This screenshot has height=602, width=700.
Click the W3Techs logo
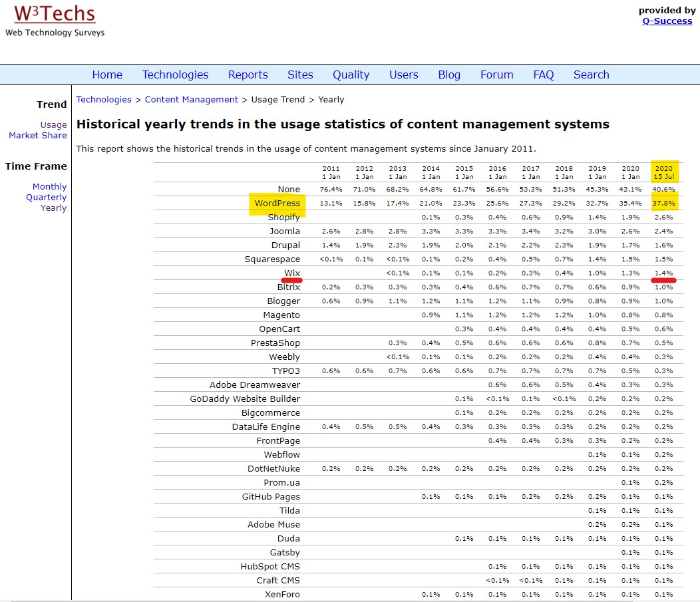(x=55, y=21)
